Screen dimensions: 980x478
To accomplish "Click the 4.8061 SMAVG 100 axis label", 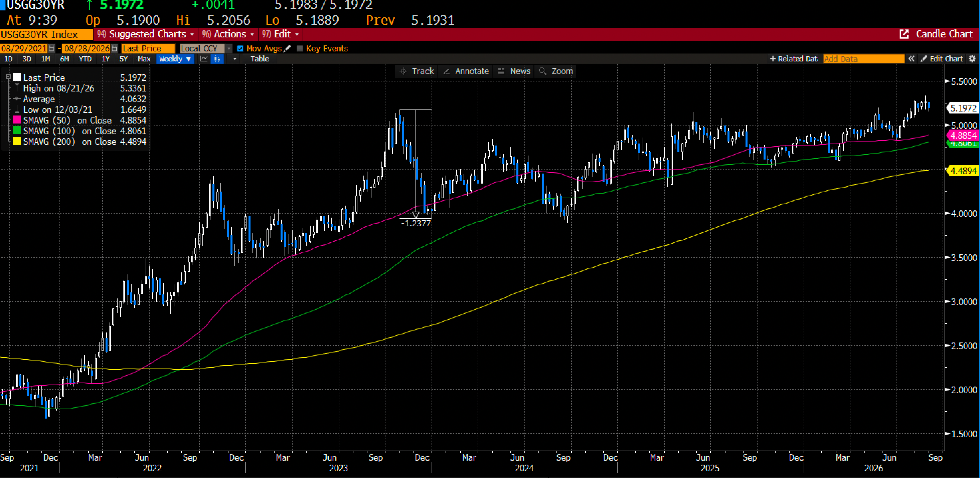I will pos(963,144).
